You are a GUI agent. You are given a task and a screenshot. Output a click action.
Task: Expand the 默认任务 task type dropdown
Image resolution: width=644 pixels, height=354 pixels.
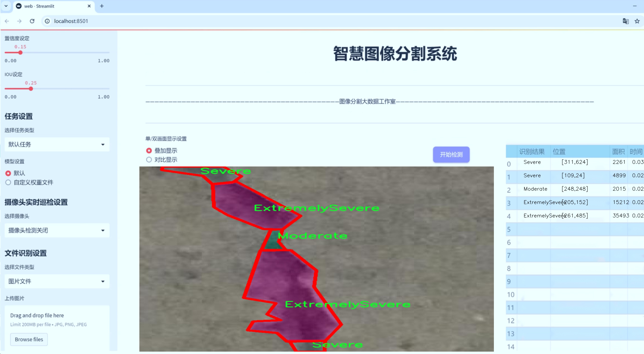[57, 144]
